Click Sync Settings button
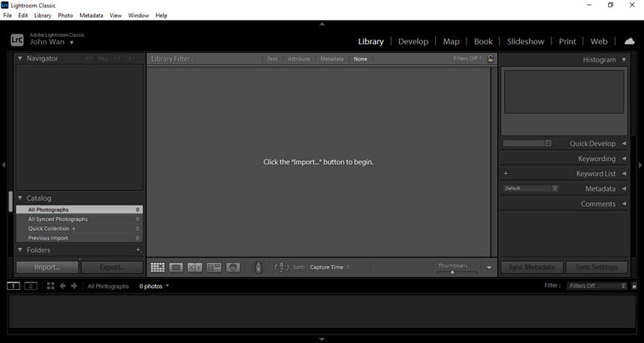644x343 pixels. [x=596, y=267]
